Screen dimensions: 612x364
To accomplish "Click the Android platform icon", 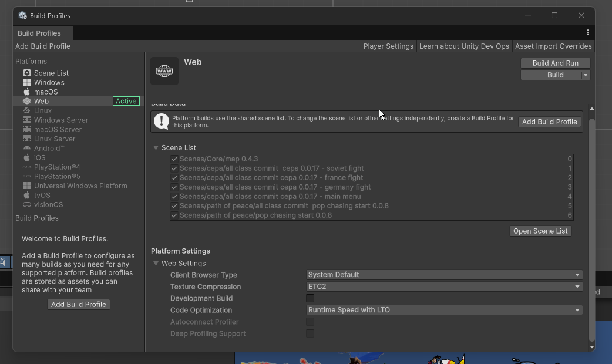I will (27, 149).
